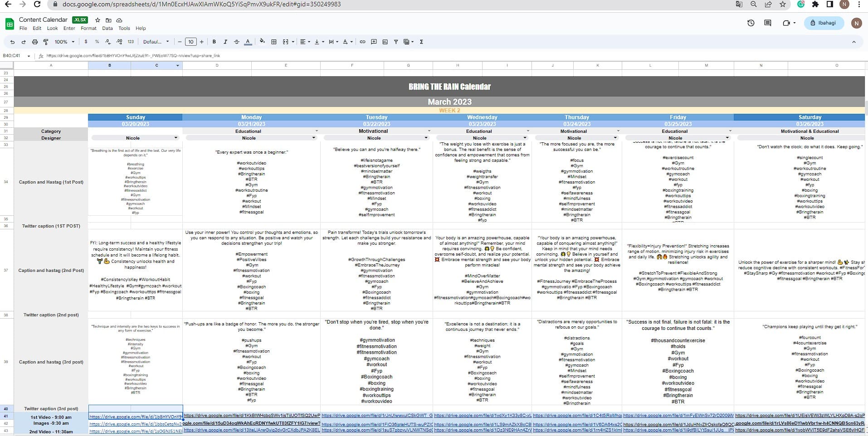Viewport: 868px width, 436px height.
Task: Increase decimal places
Action: (119, 42)
